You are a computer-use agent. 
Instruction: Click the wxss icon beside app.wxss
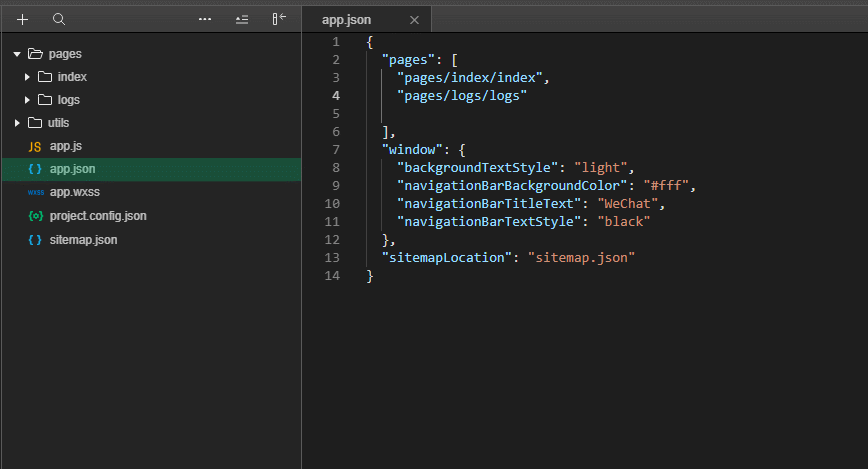point(35,193)
